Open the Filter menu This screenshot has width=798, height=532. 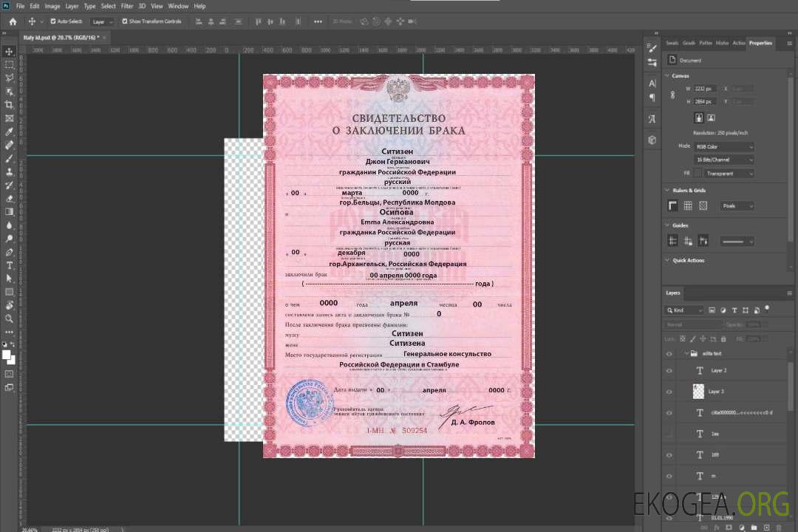(127, 6)
